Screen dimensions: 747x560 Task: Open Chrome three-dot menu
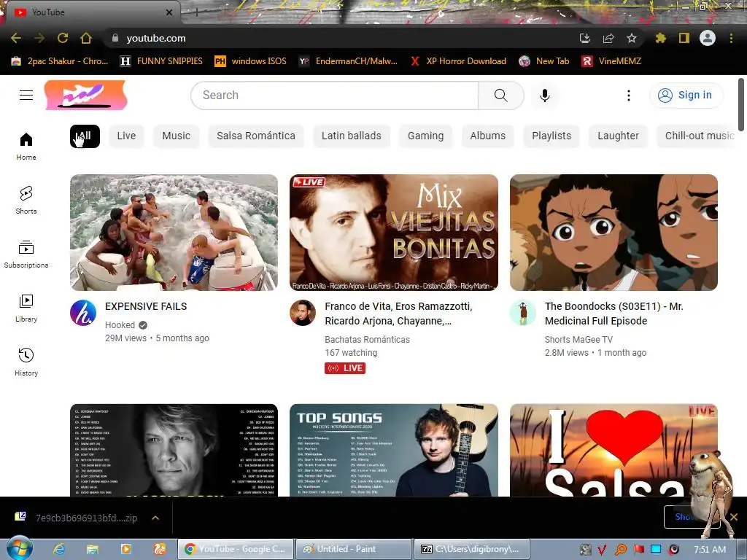tap(731, 38)
